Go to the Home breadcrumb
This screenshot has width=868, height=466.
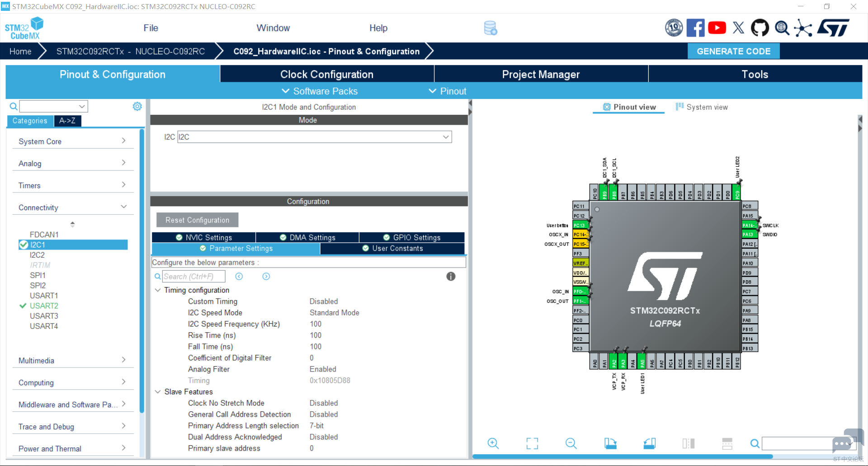click(x=20, y=51)
